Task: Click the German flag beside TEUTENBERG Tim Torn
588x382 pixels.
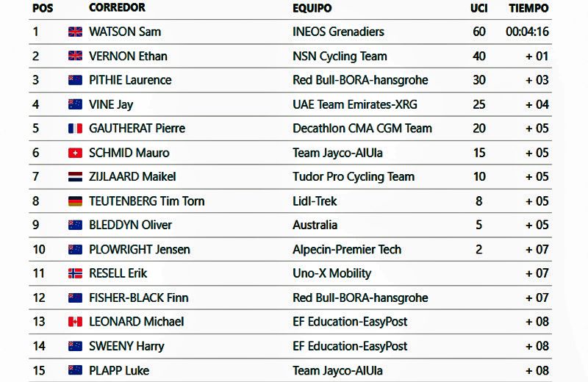Action: pyautogui.click(x=75, y=201)
